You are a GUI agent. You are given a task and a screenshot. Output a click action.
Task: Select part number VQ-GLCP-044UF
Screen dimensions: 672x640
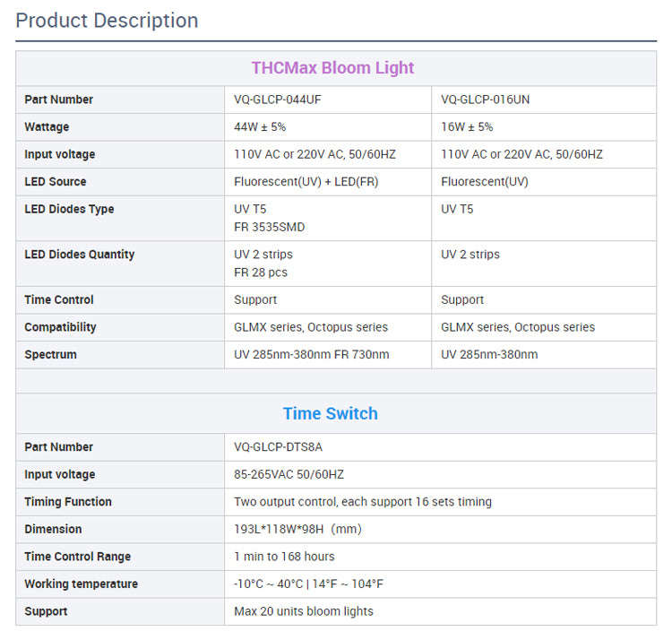(277, 99)
